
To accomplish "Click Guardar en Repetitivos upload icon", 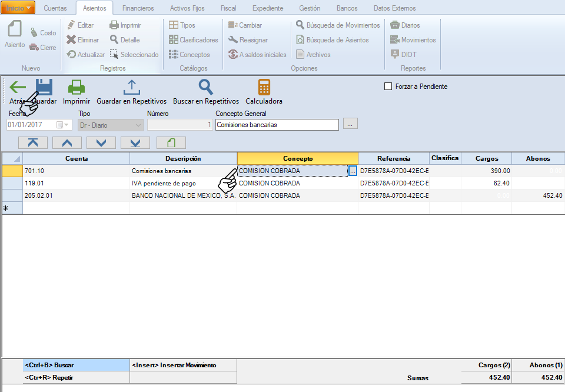I will (x=131, y=88).
